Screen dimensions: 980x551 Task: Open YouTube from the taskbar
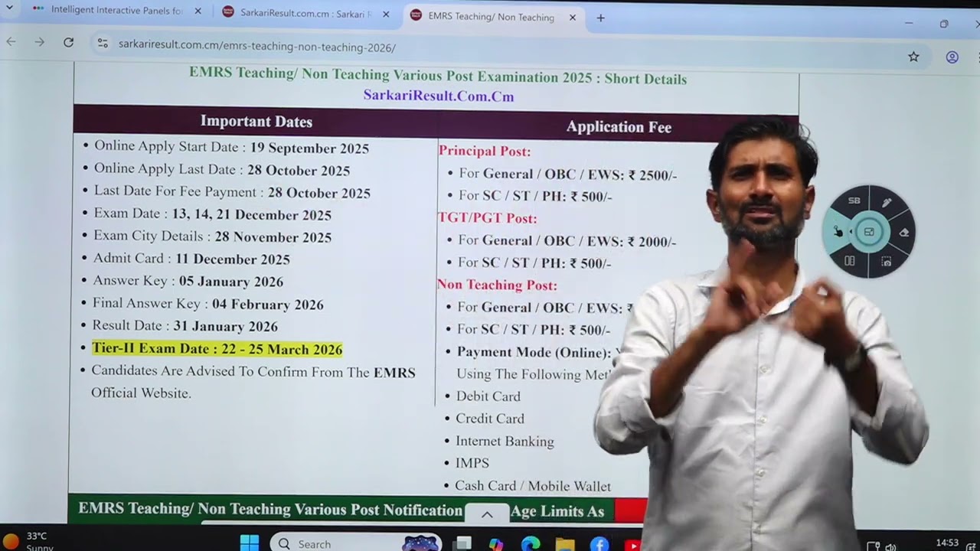[x=632, y=545]
